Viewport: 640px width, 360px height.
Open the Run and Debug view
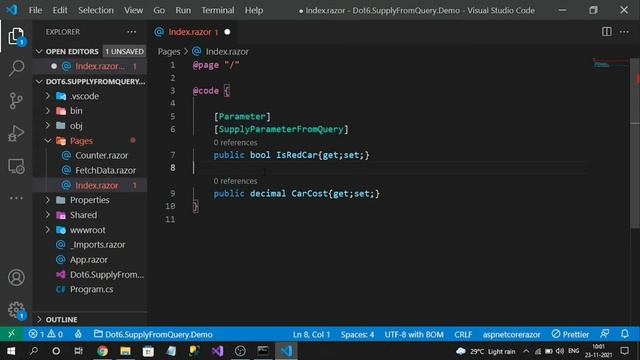[16, 133]
